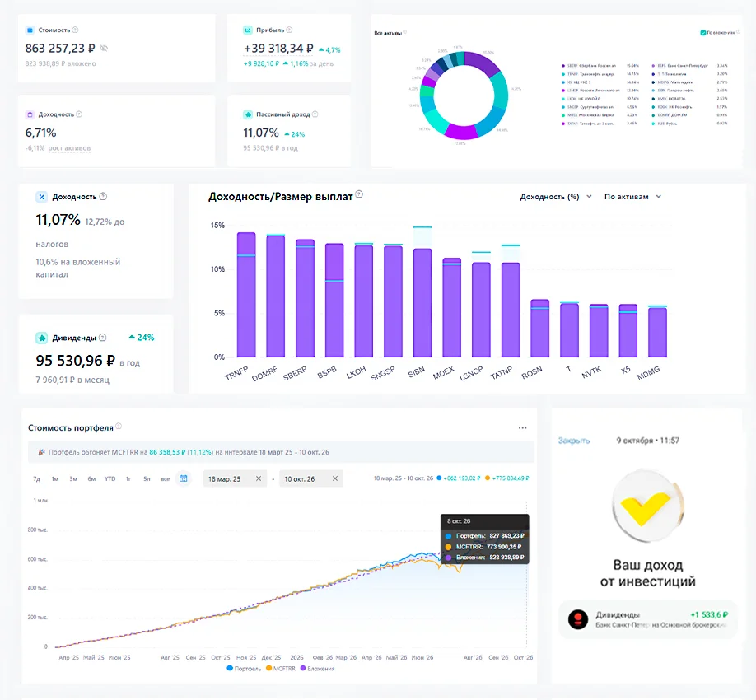Toggle the По вложениям checkbox
The height and width of the screenshot is (700, 756).
[703, 33]
